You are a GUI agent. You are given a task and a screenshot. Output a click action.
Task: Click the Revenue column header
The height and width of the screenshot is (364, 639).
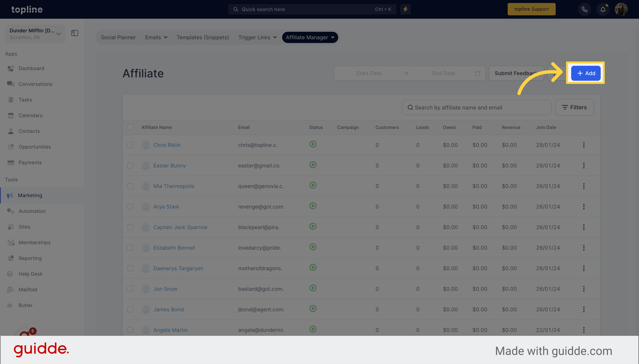coord(511,127)
